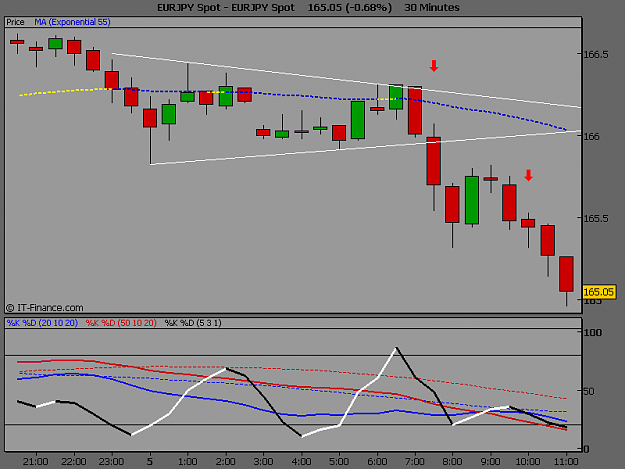Click the 21:00 time axis label
Viewport: 625px width, 469px height.
(x=36, y=461)
